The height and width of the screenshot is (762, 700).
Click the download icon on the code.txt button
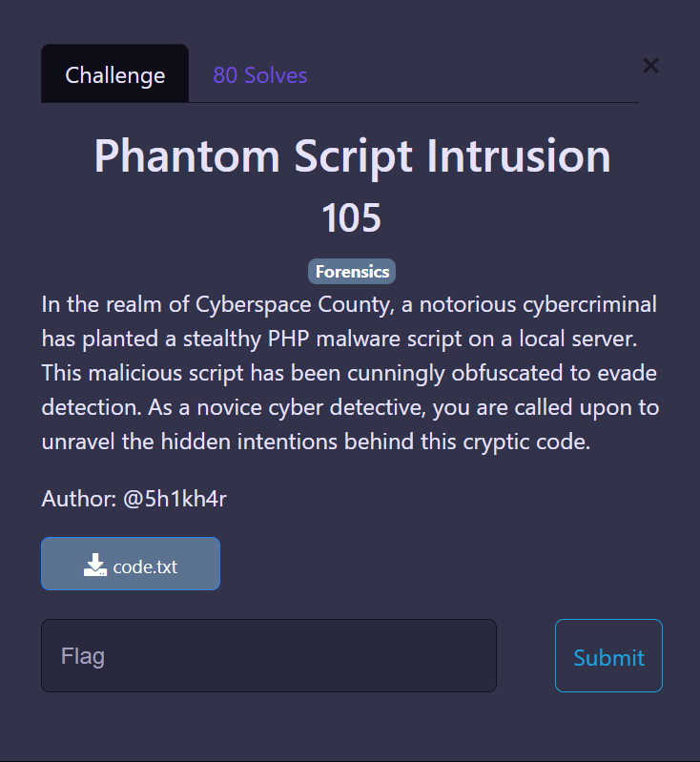(x=94, y=566)
